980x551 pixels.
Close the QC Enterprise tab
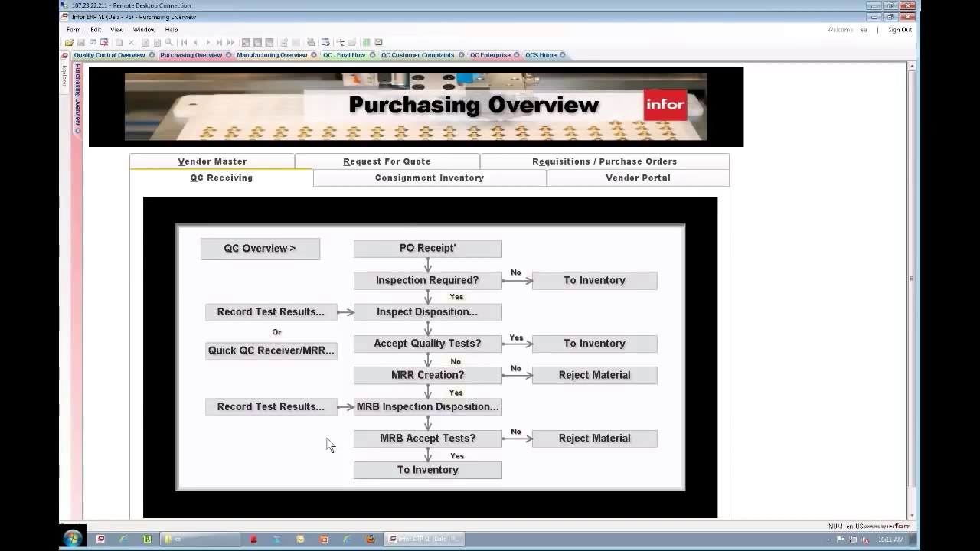pos(517,55)
